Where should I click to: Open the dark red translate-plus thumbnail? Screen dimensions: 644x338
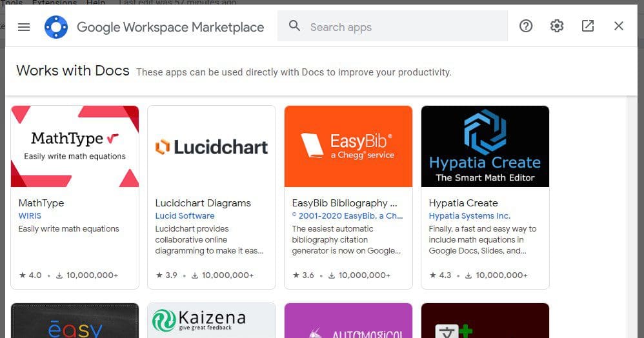pyautogui.click(x=485, y=321)
